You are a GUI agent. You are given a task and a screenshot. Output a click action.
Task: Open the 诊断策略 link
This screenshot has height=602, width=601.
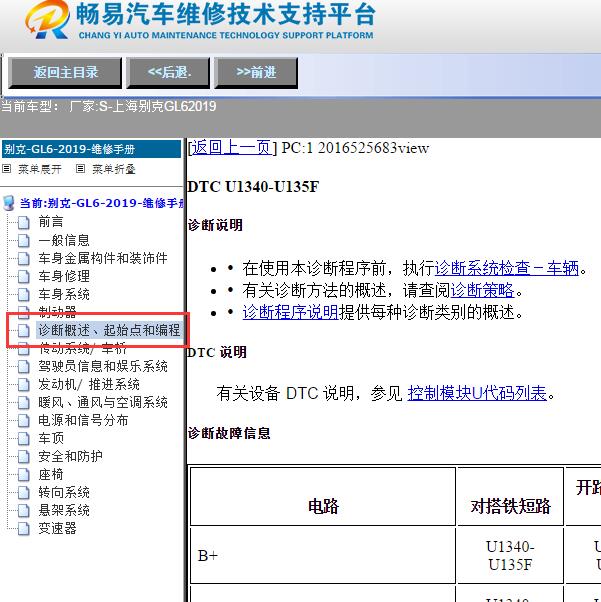click(482, 290)
